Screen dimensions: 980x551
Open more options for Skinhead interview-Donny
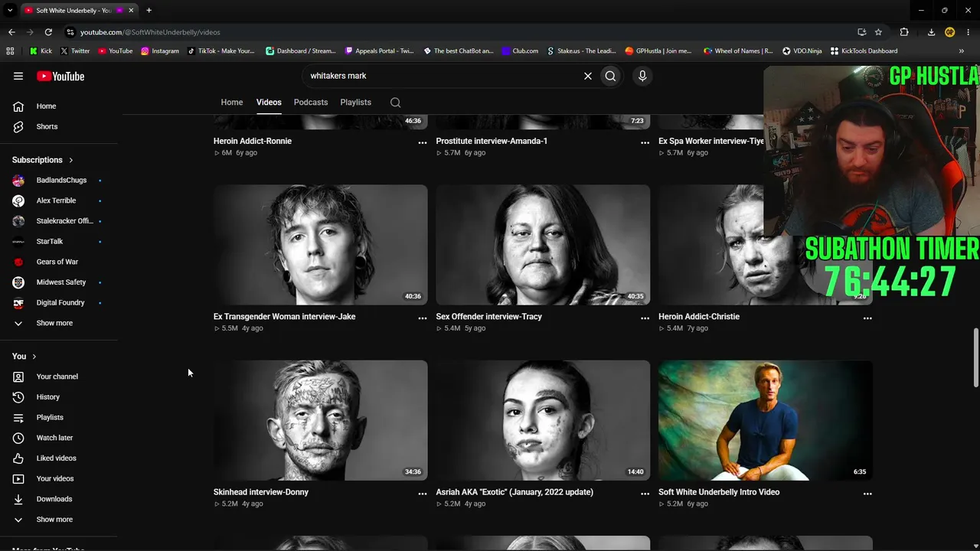[423, 494]
